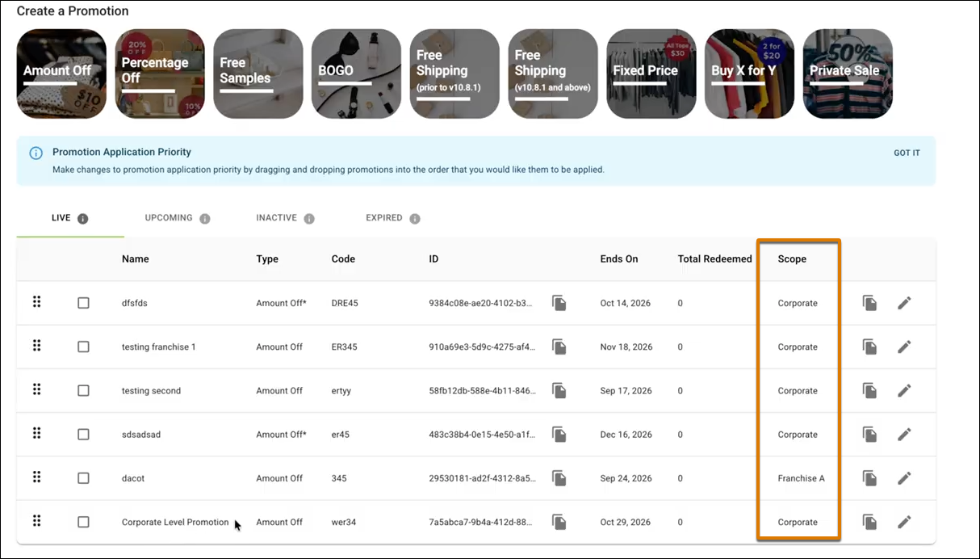Show the EXPIRED promotions tab
This screenshot has width=980, height=559.
[x=384, y=218]
